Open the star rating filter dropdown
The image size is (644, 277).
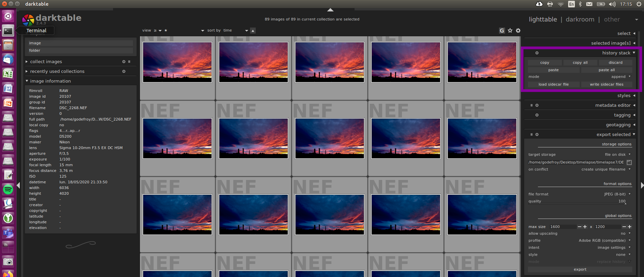click(184, 31)
